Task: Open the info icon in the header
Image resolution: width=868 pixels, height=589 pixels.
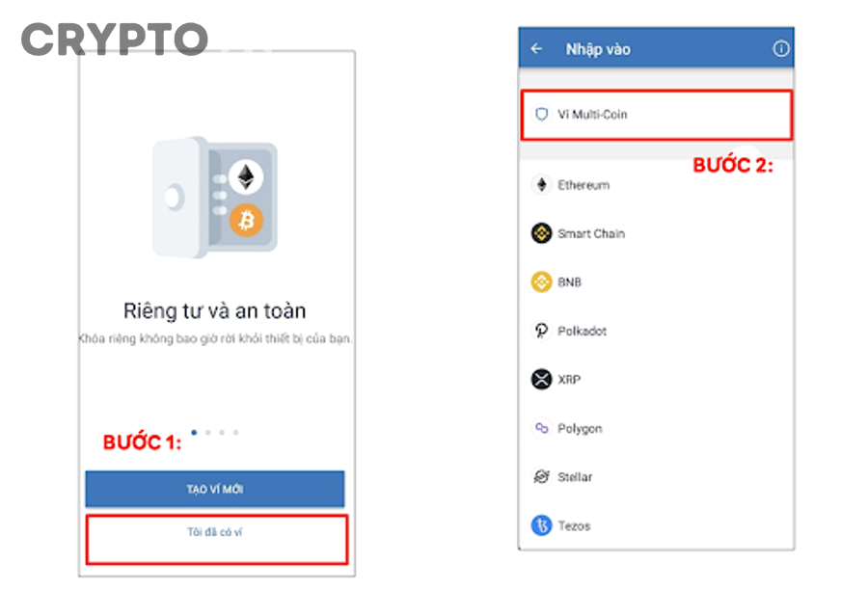Action: click(x=781, y=48)
